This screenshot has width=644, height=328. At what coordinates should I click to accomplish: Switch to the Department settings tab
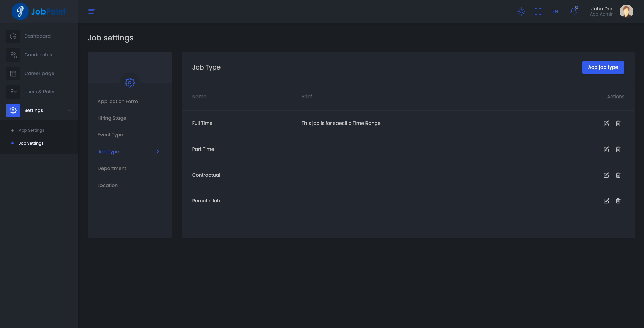(112, 168)
